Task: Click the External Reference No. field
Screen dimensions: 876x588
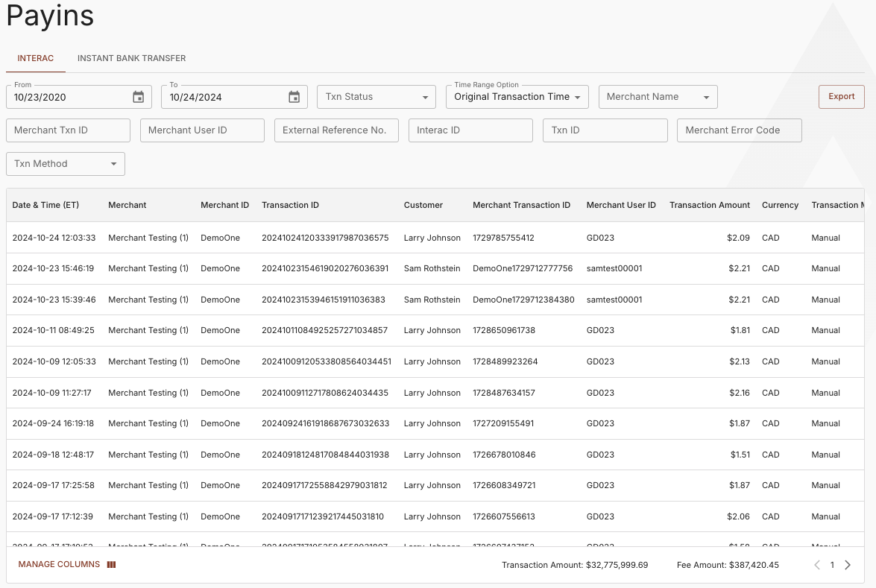Action: (x=336, y=130)
